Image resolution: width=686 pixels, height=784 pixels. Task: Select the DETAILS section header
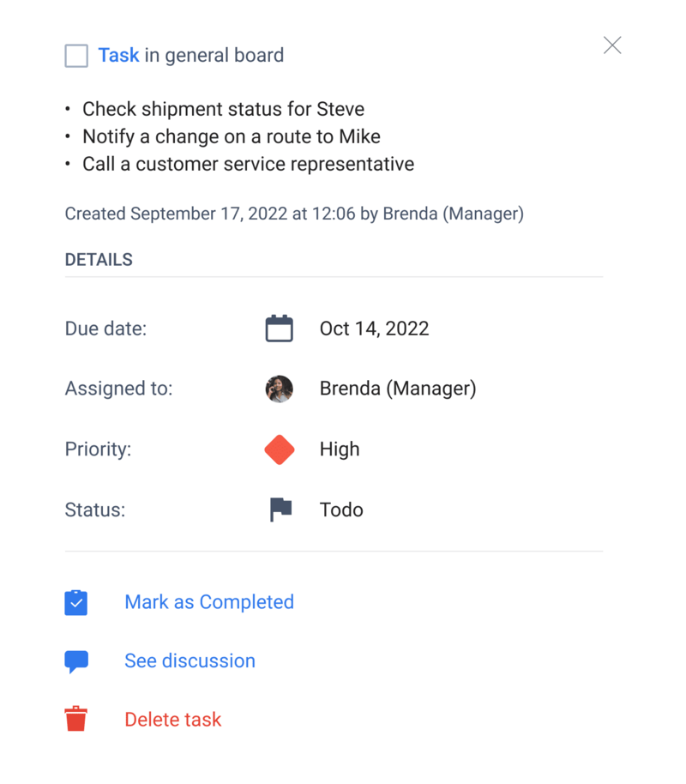pyautogui.click(x=98, y=259)
